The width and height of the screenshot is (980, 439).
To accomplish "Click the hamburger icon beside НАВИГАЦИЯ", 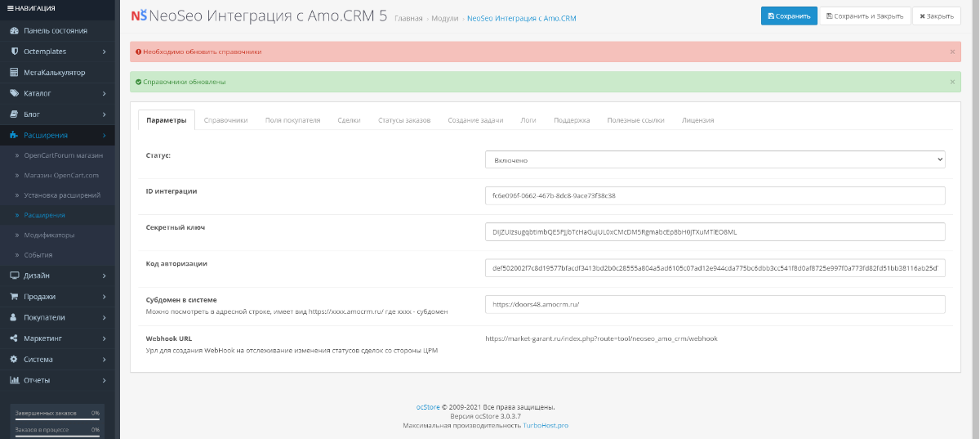I will coord(10,8).
